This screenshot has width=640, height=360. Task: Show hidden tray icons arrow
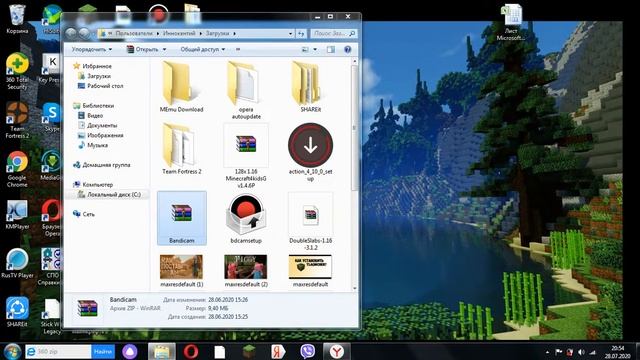tap(547, 352)
